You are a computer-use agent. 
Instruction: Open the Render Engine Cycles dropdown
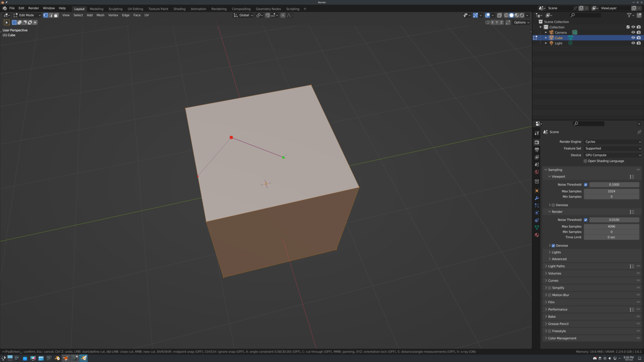pos(612,142)
